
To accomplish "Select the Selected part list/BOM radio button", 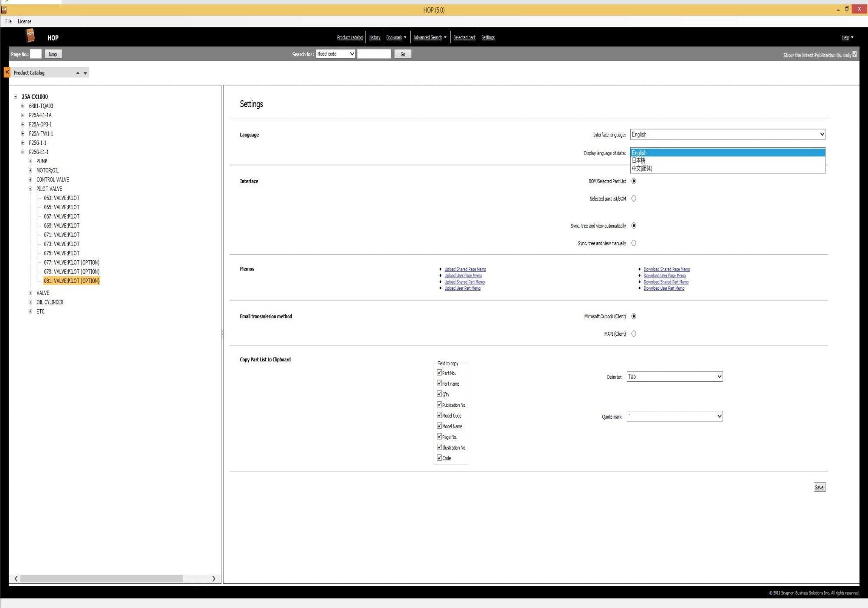I will [x=634, y=198].
